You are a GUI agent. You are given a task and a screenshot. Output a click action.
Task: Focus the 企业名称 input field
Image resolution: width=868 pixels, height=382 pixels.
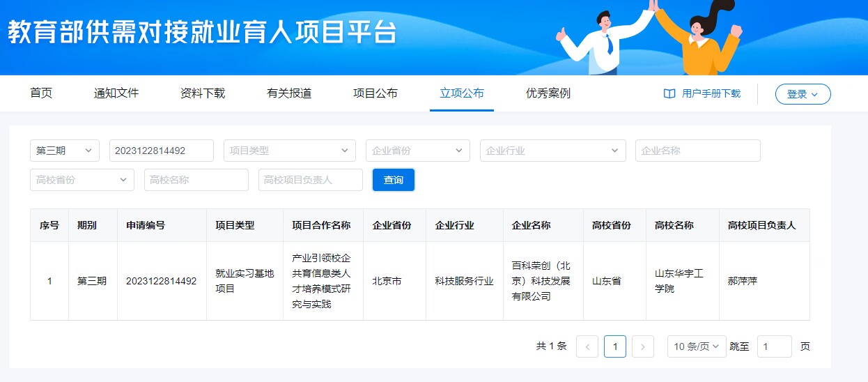[x=697, y=151]
